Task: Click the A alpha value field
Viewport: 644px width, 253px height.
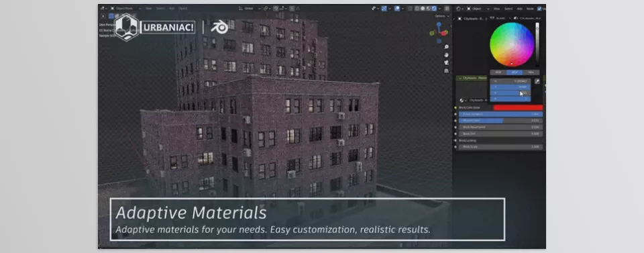Action: (511, 99)
